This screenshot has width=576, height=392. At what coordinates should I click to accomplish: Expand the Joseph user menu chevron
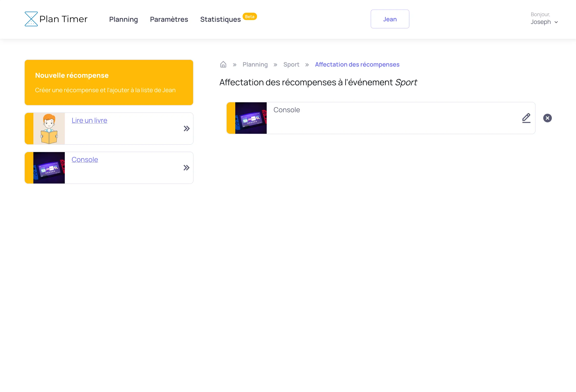point(556,22)
